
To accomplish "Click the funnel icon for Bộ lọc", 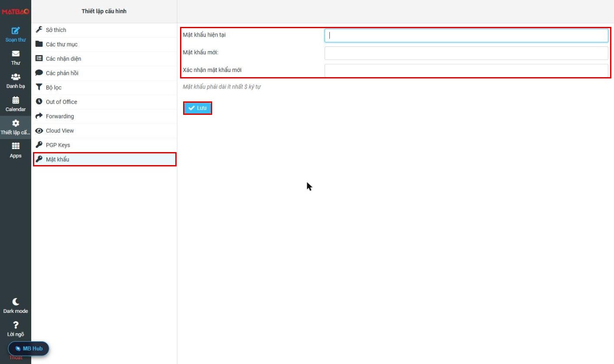I will coord(39,87).
